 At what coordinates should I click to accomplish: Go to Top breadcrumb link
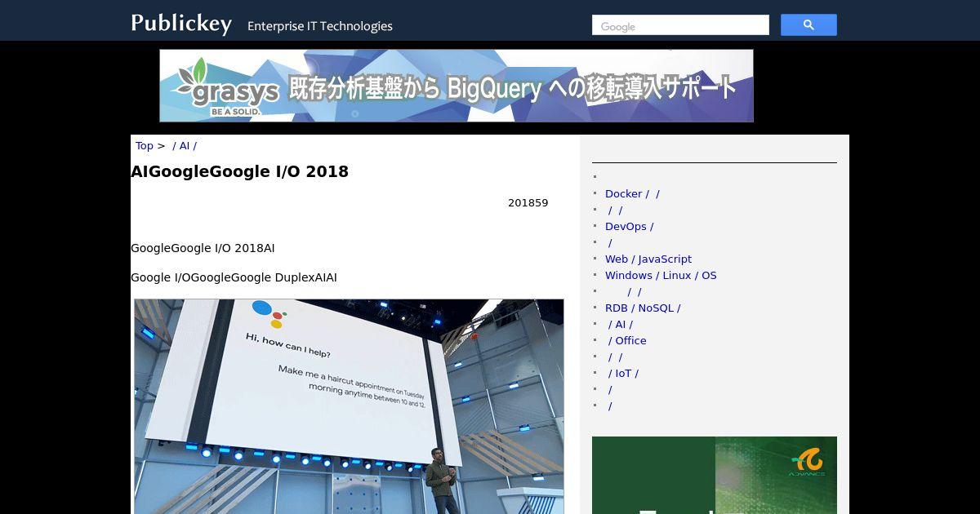pyautogui.click(x=145, y=146)
